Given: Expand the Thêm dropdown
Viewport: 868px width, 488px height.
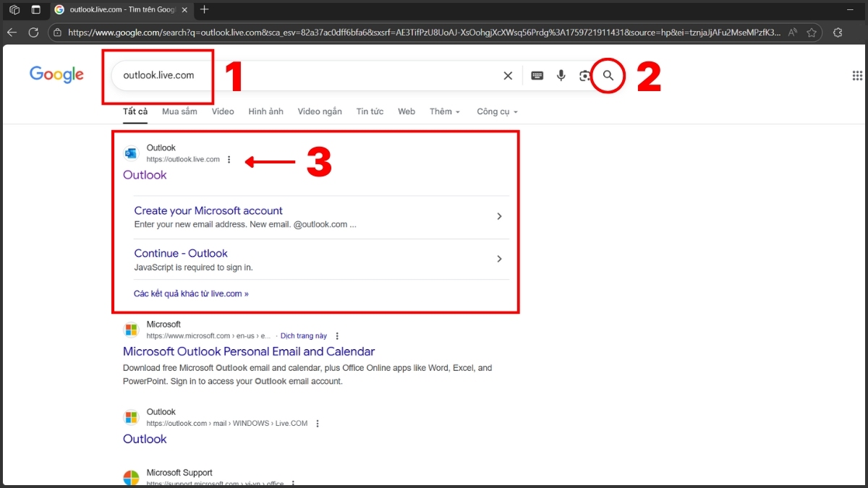Looking at the screenshot, I should (x=444, y=111).
